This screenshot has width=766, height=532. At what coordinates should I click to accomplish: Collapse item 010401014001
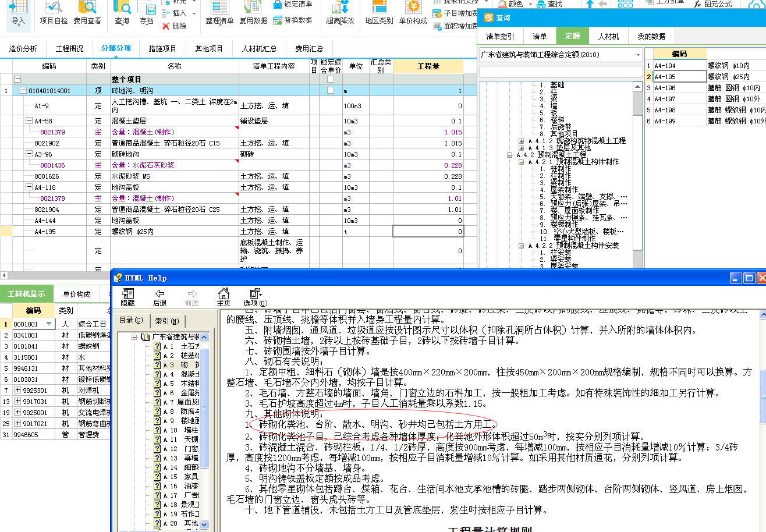[23, 90]
